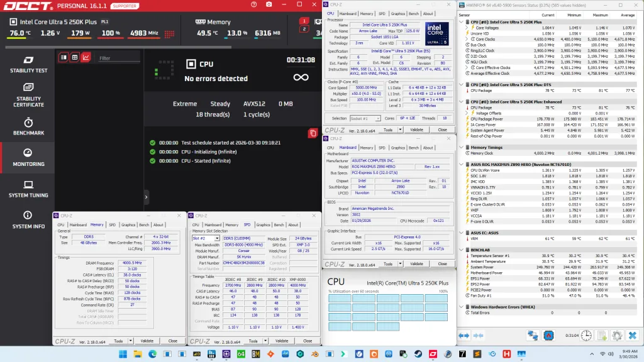Open Tools dropdown arrow in CPU-Z CPU window
This screenshot has width=644, height=362.
click(x=400, y=129)
